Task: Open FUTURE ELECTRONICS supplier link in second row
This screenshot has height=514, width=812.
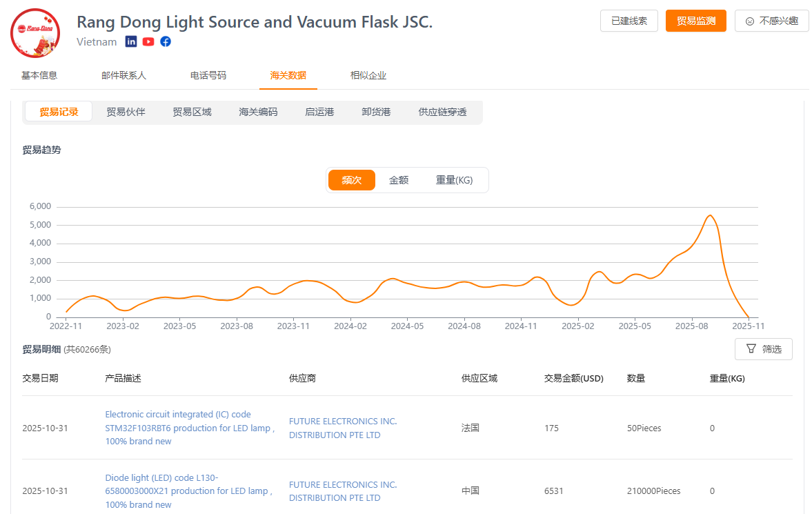Action: pyautogui.click(x=343, y=491)
